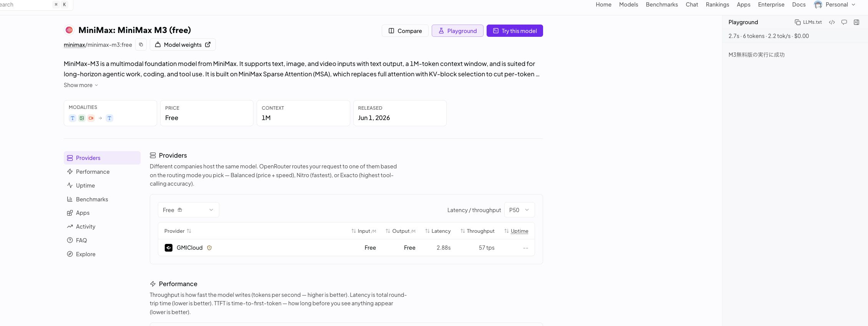Image resolution: width=868 pixels, height=326 pixels.
Task: Select Benchmarks in the left sidebar
Action: (102, 199)
